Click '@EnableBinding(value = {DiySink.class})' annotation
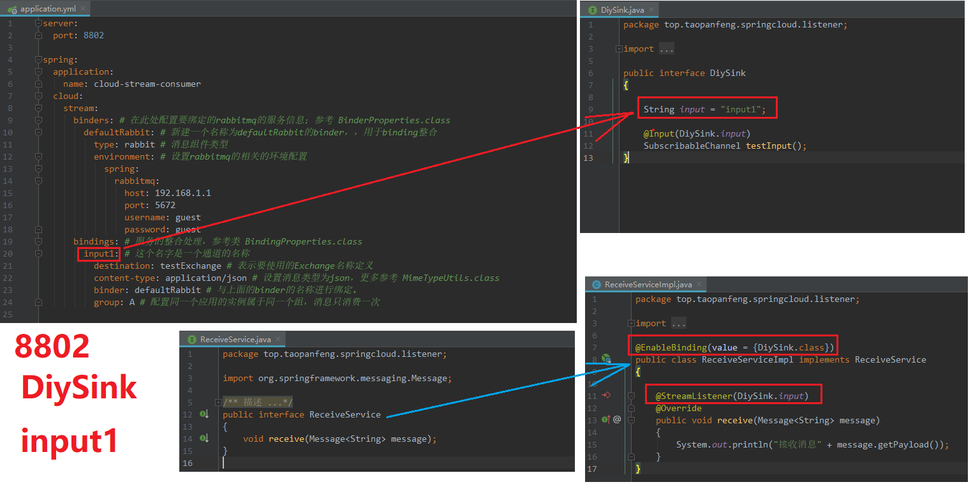 pyautogui.click(x=734, y=348)
